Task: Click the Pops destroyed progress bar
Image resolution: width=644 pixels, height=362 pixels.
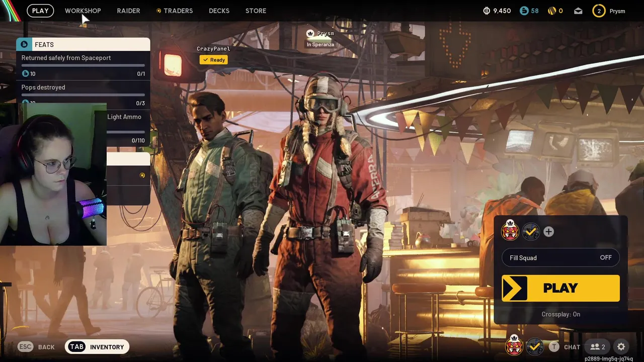Action: coord(83,95)
